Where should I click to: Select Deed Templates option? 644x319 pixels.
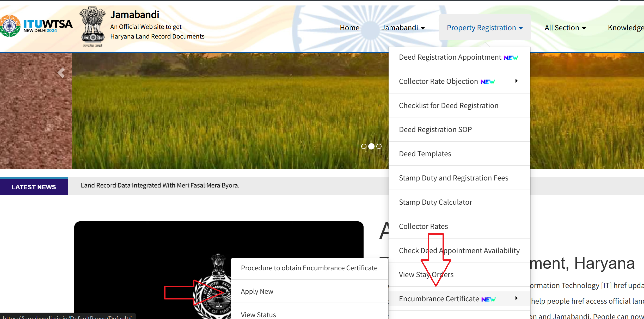[425, 154]
